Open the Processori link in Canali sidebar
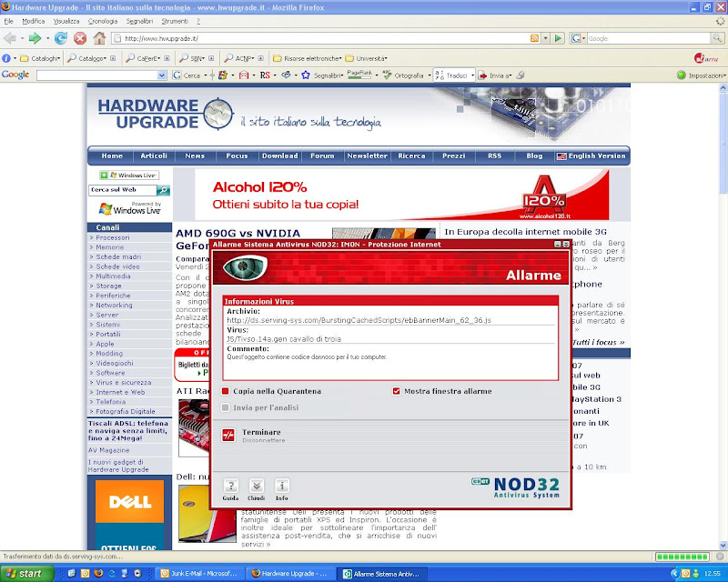Image resolution: width=728 pixels, height=582 pixels. point(113,237)
